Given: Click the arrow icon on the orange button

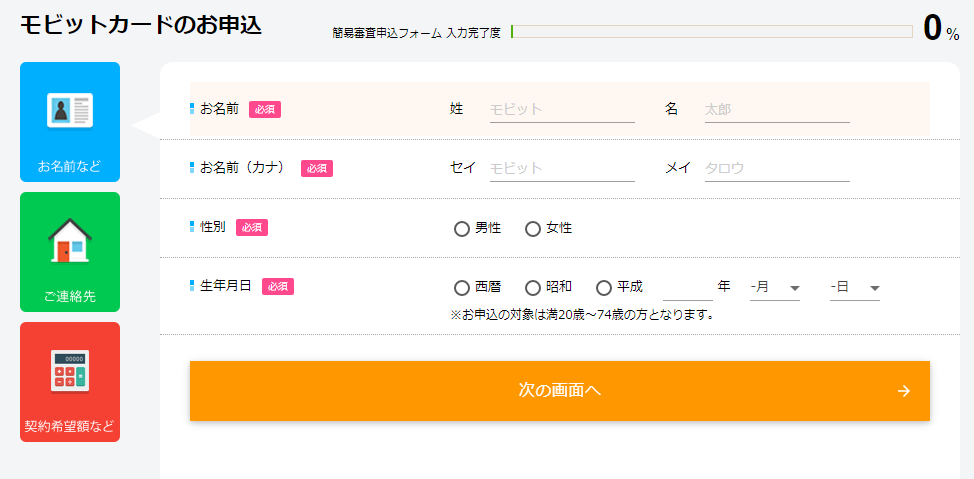Looking at the screenshot, I should point(904,391).
